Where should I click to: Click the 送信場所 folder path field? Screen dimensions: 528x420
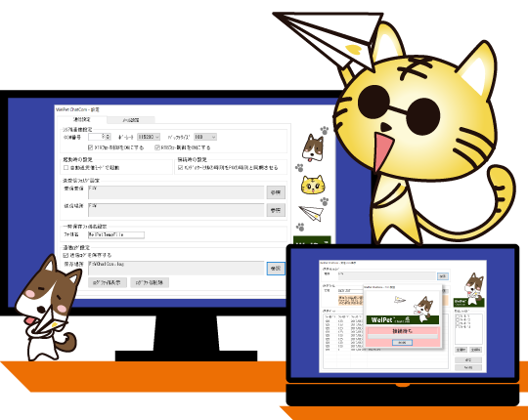(176, 210)
